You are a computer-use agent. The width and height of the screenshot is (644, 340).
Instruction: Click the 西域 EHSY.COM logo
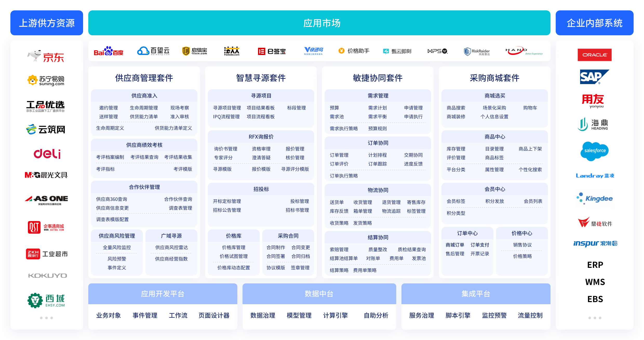pyautogui.click(x=46, y=301)
